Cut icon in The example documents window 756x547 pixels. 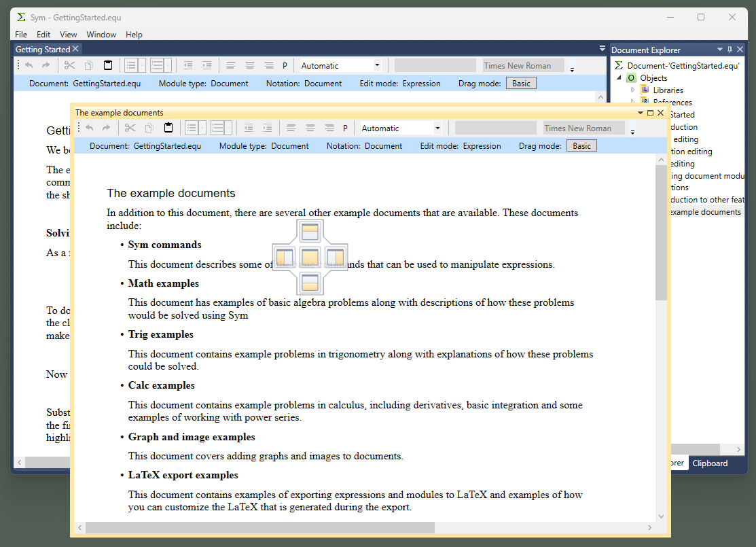pyautogui.click(x=130, y=128)
